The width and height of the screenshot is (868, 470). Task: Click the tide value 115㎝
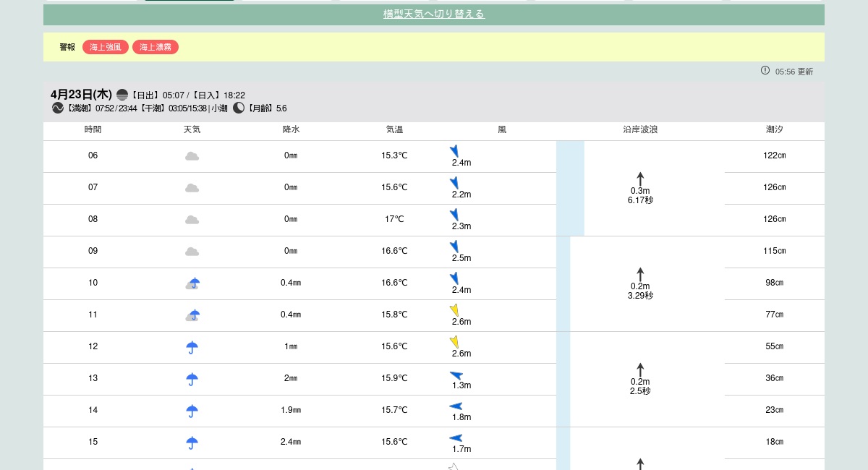(x=775, y=251)
